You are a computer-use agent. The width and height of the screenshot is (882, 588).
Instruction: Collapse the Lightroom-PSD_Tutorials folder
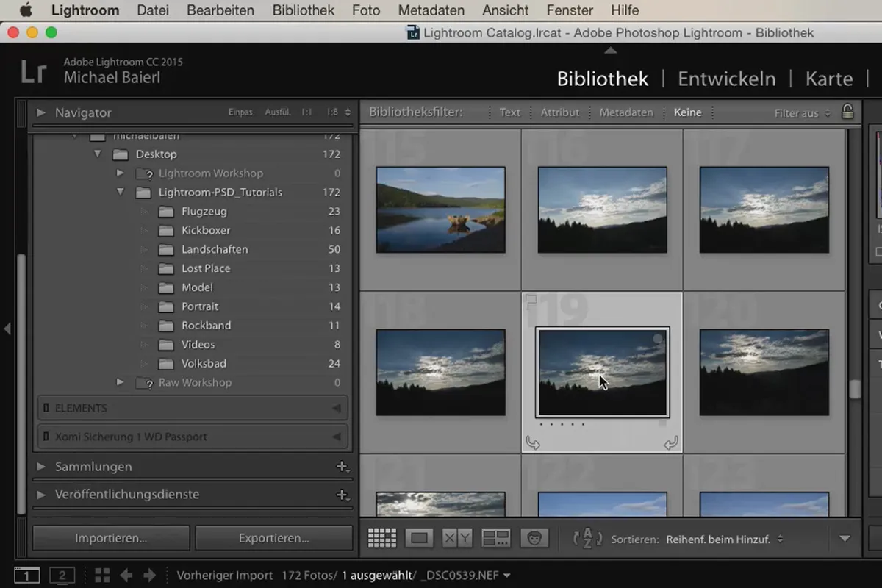tap(120, 193)
